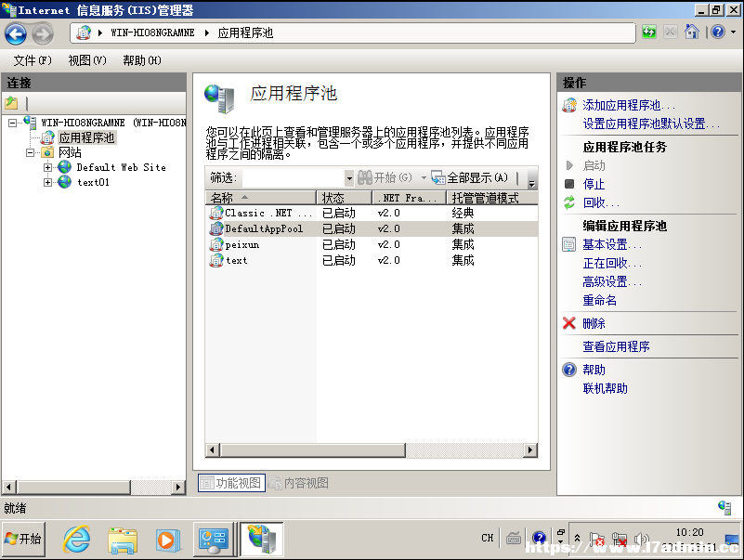The image size is (744, 560).
Task: Sort by 状态 column header
Action: point(344,198)
